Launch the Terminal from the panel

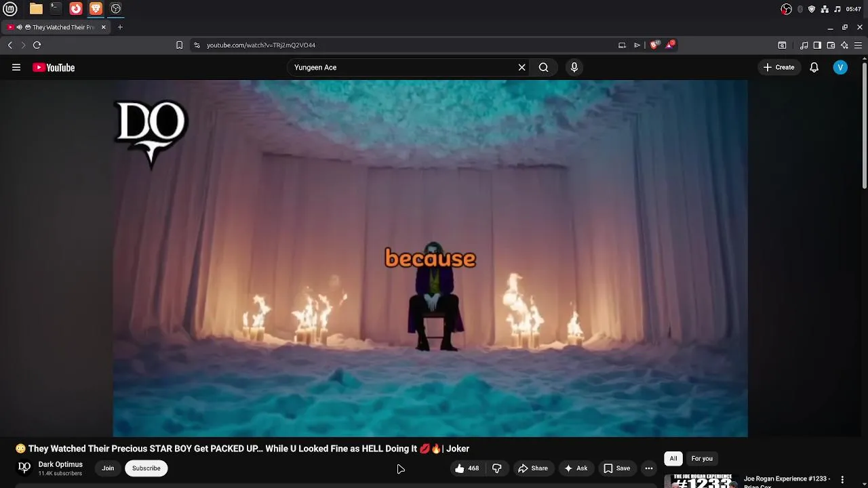coord(56,9)
